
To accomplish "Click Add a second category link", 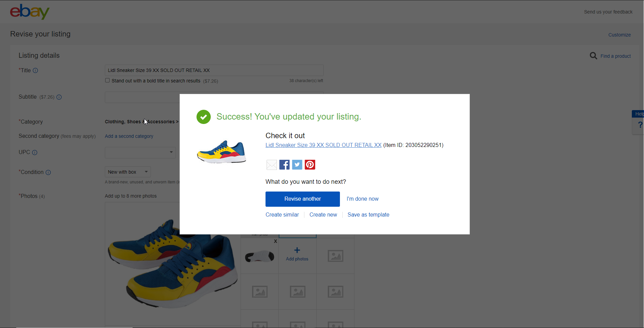I will point(129,136).
